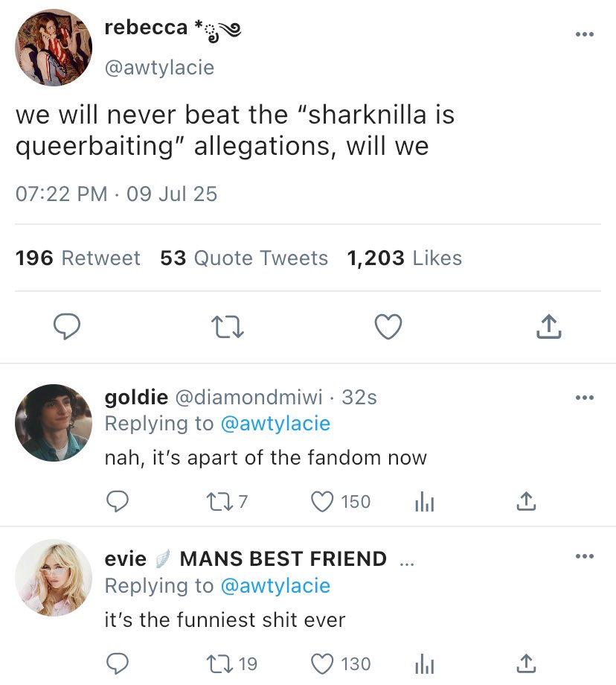
Task: Share the main tweet
Action: (x=548, y=326)
